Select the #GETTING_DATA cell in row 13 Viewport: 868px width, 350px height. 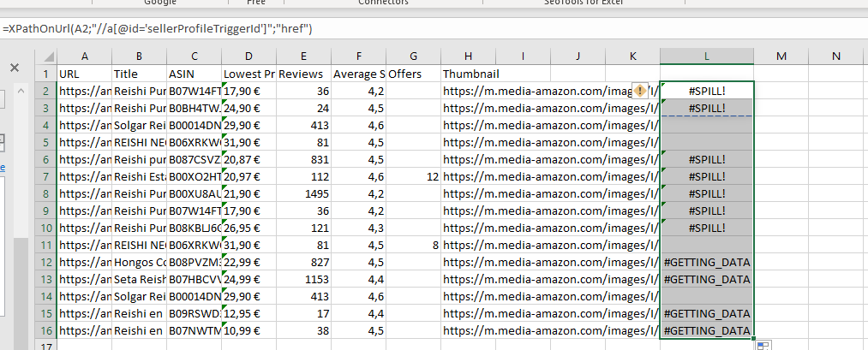pos(706,279)
